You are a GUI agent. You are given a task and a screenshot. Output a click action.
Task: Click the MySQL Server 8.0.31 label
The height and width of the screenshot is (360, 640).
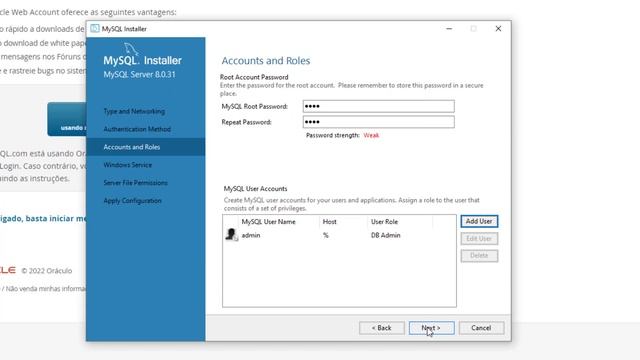[139, 75]
